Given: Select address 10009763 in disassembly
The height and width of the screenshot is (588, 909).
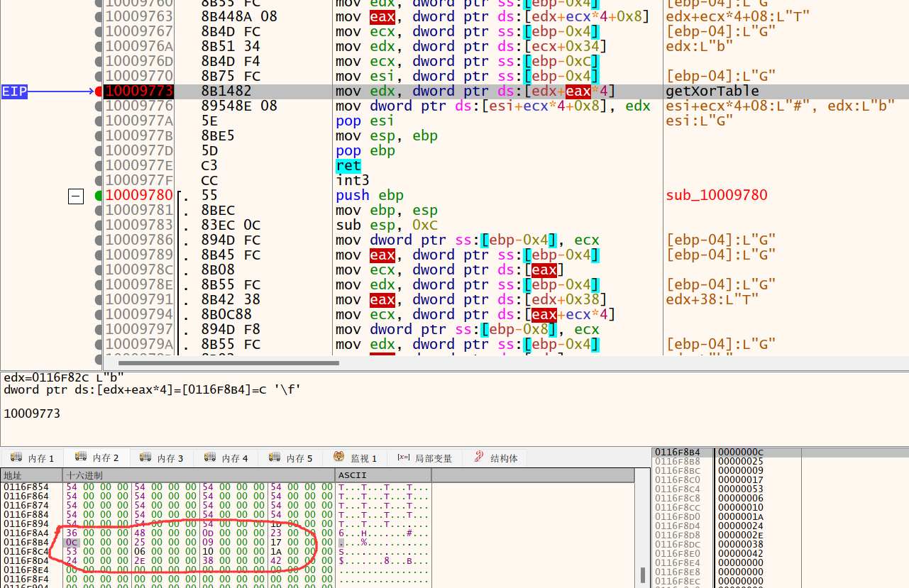Looking at the screenshot, I should click(x=139, y=17).
